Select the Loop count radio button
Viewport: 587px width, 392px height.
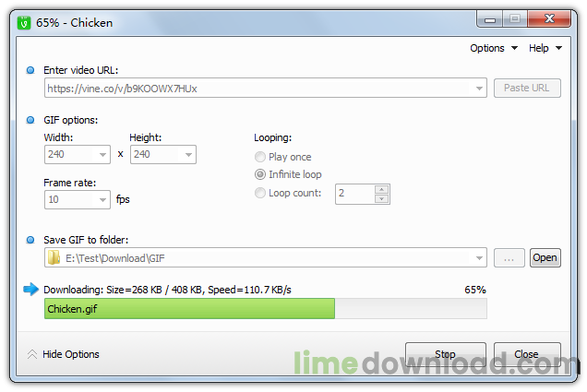point(259,193)
